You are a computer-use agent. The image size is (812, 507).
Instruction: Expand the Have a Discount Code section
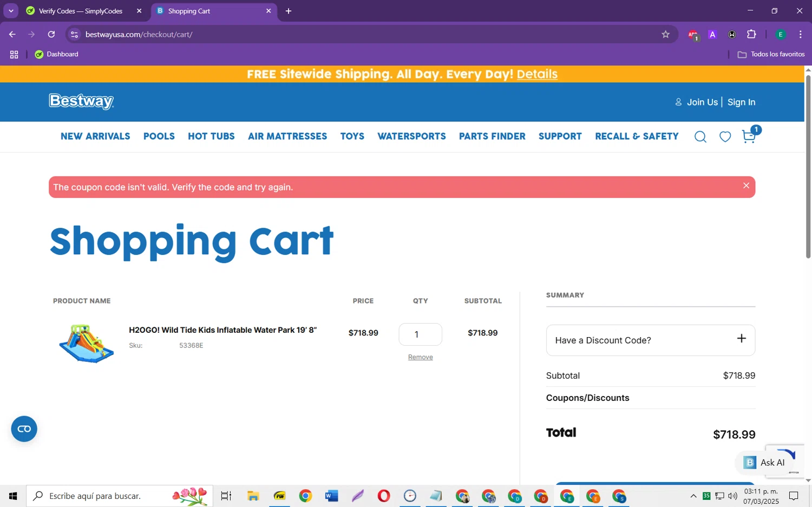point(651,340)
